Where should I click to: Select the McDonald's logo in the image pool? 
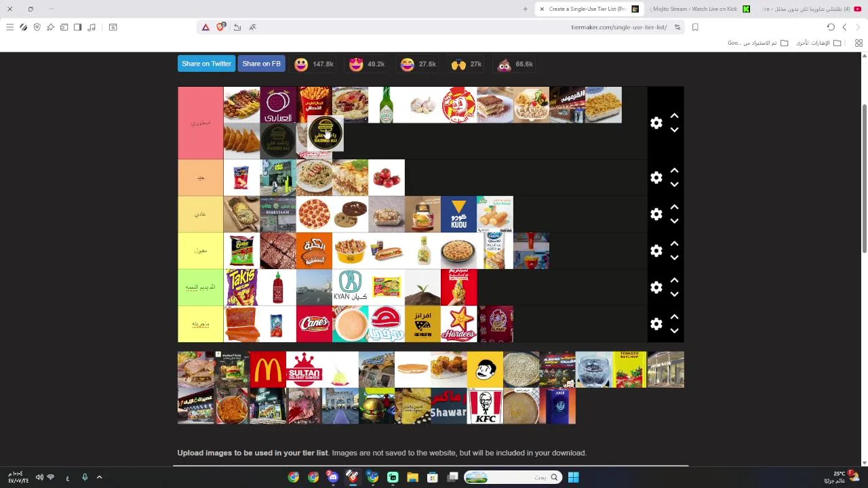pyautogui.click(x=268, y=369)
